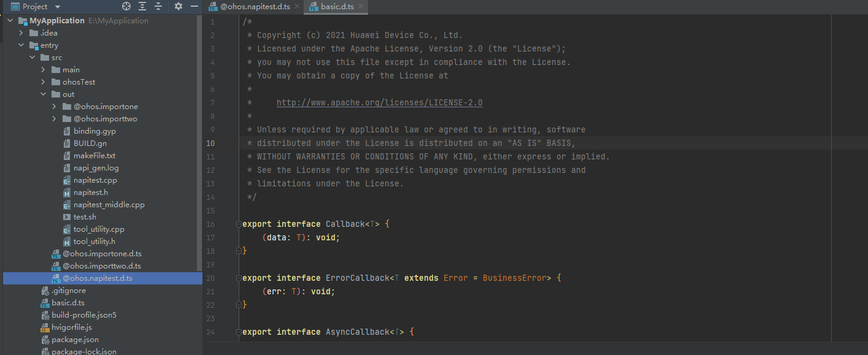Collapse the out folder
The image size is (868, 355).
pos(43,94)
